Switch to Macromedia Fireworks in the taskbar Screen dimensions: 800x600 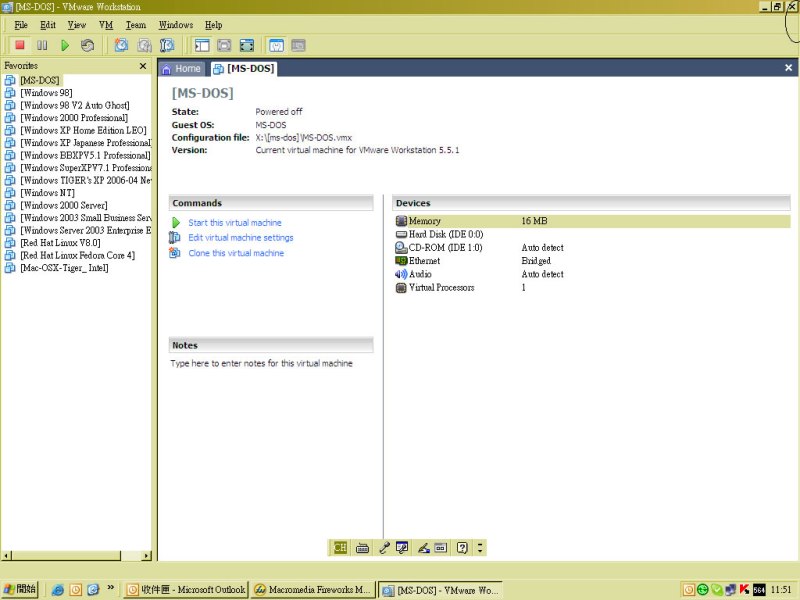(313, 590)
